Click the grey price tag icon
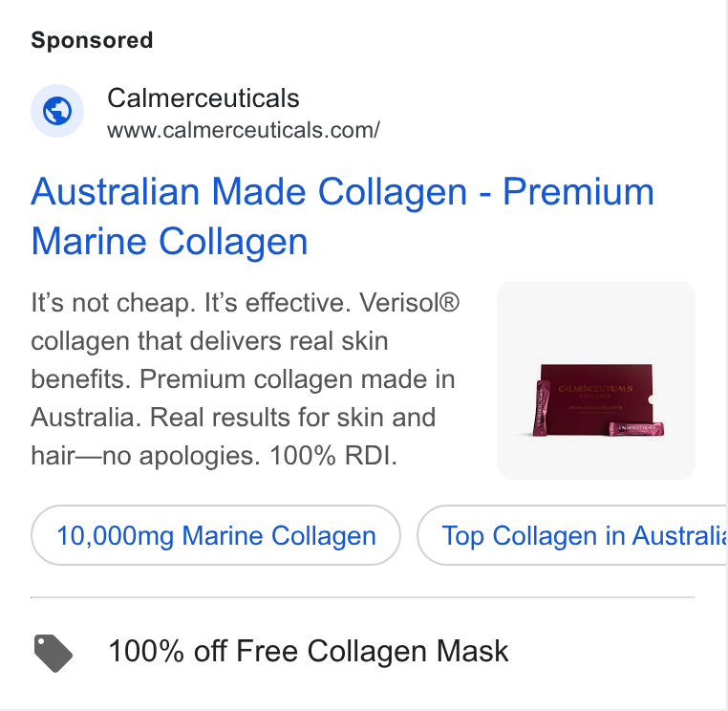728x711 pixels. (x=53, y=653)
